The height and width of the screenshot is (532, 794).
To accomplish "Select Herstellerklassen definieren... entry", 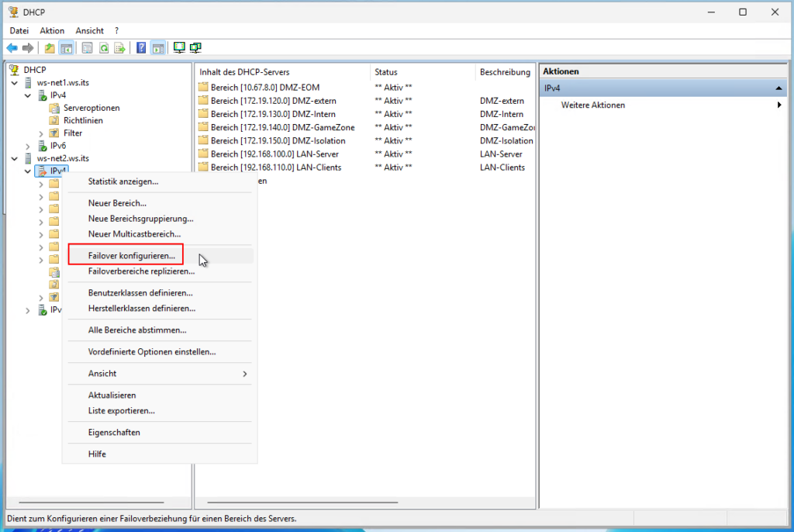I will coord(160,309).
